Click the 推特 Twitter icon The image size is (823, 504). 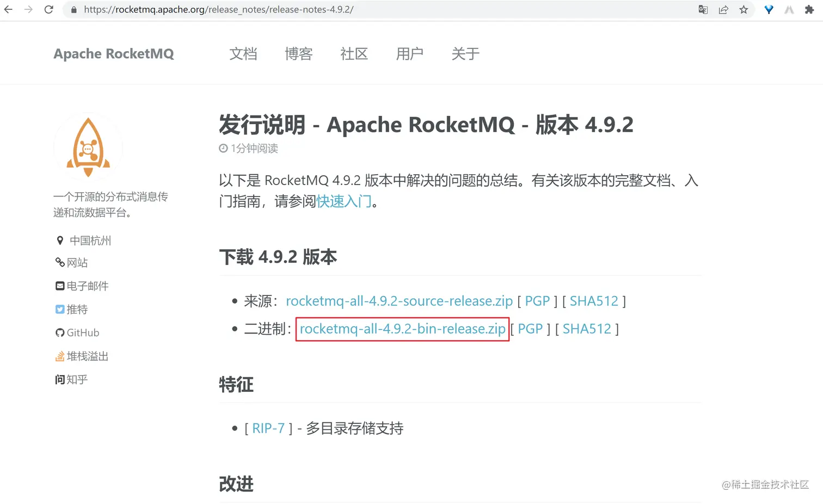pos(60,309)
